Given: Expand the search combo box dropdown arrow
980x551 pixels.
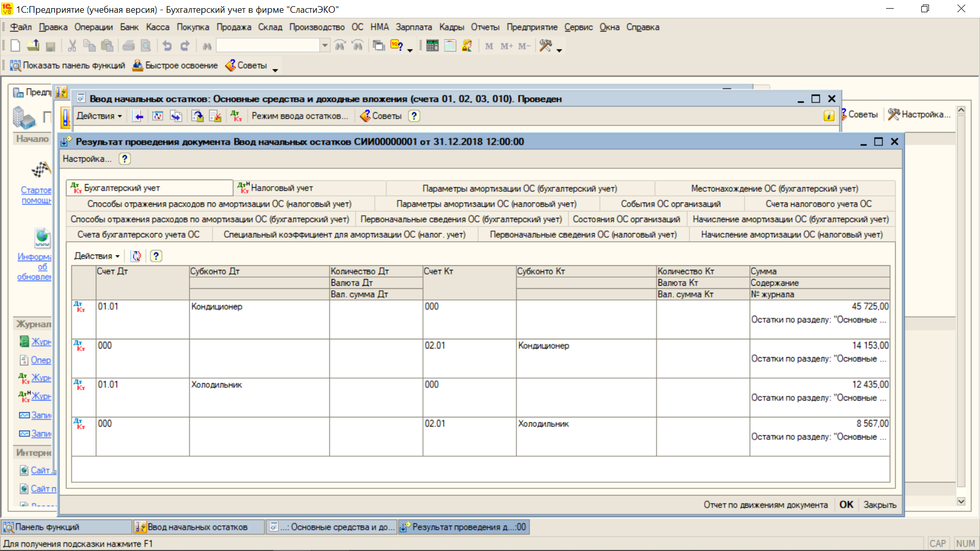Looking at the screenshot, I should 325,46.
